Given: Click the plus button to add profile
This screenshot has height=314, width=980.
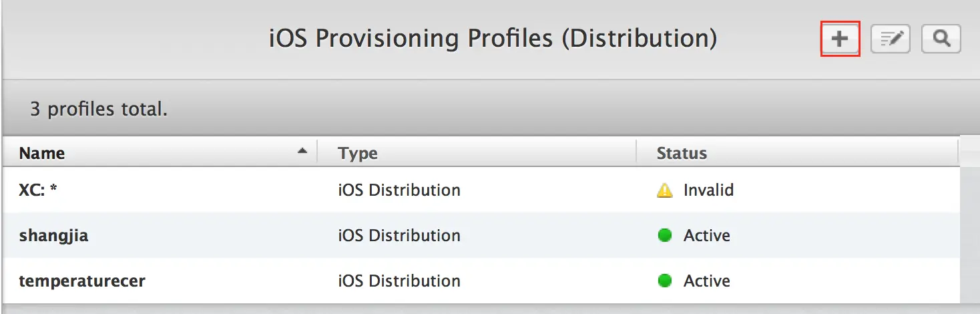Looking at the screenshot, I should pos(839,39).
